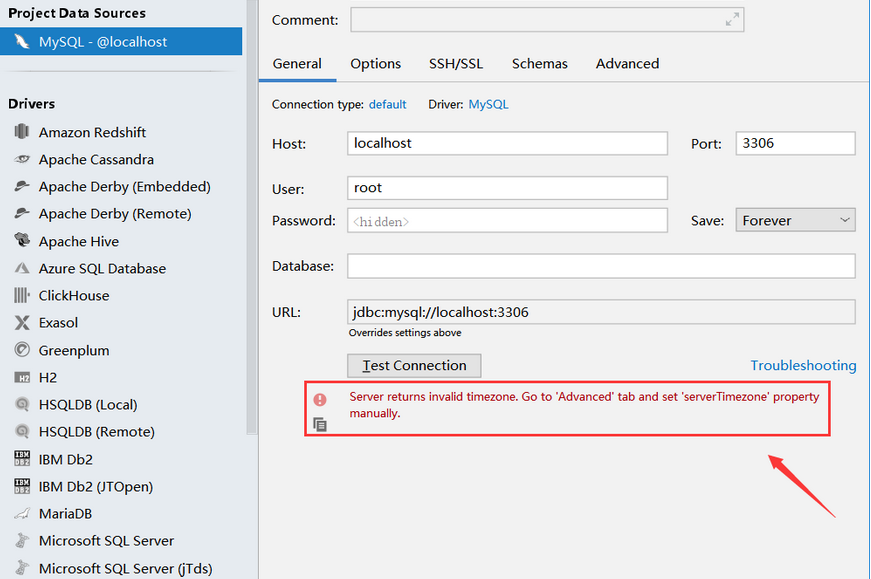Click the Test Connection button
This screenshot has width=871, height=579.
pos(414,366)
